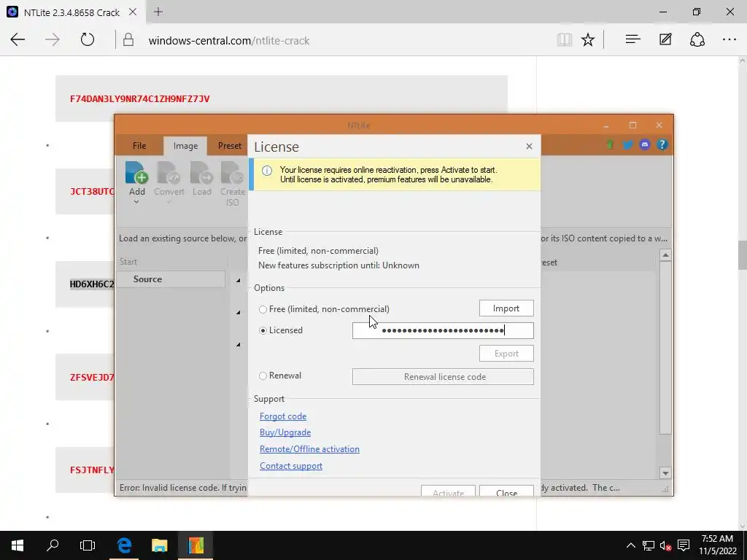The image size is (747, 560).
Task: Open Task View from the taskbar
Action: (88, 545)
